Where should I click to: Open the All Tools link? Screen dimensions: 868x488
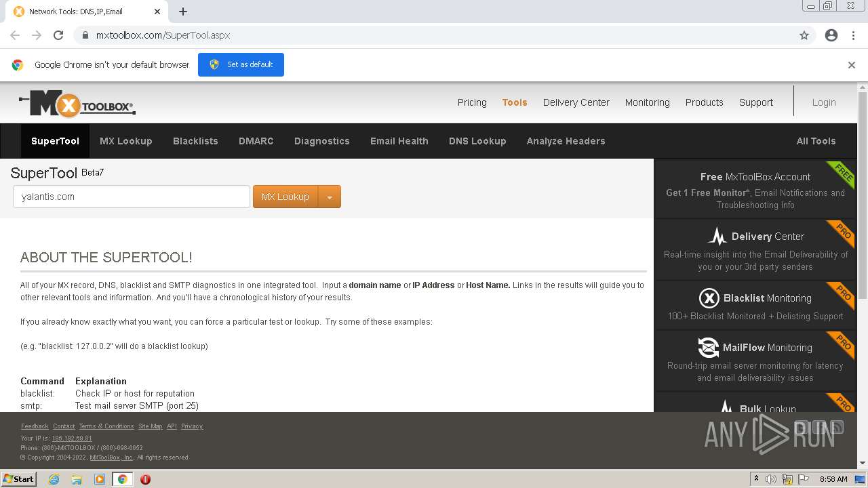click(x=816, y=141)
